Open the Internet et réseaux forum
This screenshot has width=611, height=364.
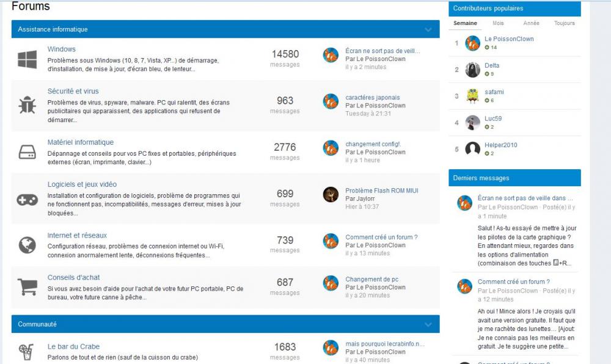point(77,236)
